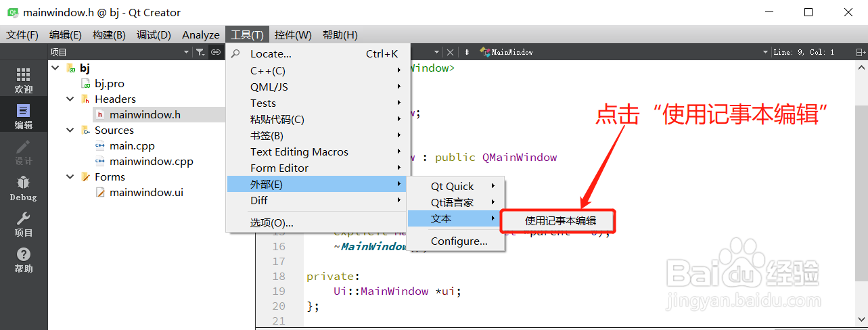The height and width of the screenshot is (330, 868).
Task: Click the bj.pro file icon
Action: click(x=86, y=84)
